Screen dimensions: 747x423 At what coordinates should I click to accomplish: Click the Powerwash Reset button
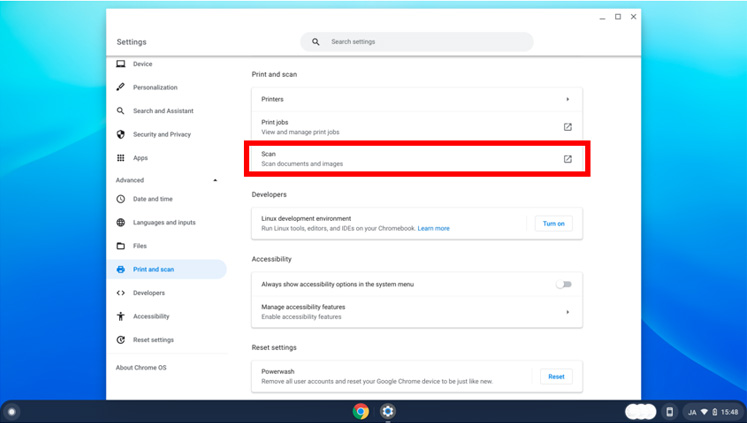click(556, 376)
